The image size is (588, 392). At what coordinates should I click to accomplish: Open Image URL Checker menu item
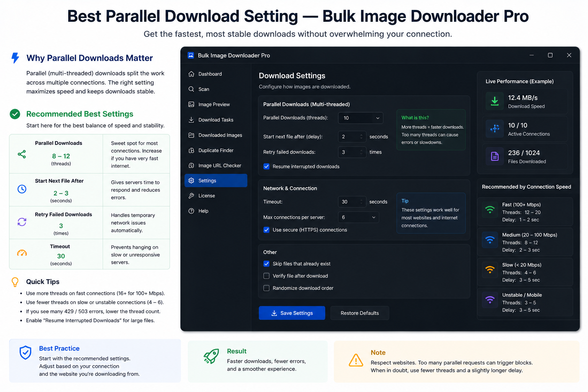216,165
